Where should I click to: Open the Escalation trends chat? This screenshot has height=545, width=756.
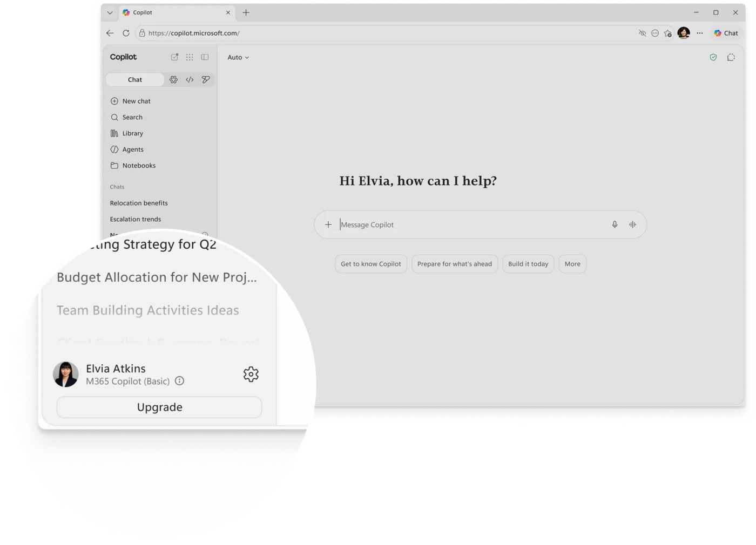pyautogui.click(x=136, y=219)
